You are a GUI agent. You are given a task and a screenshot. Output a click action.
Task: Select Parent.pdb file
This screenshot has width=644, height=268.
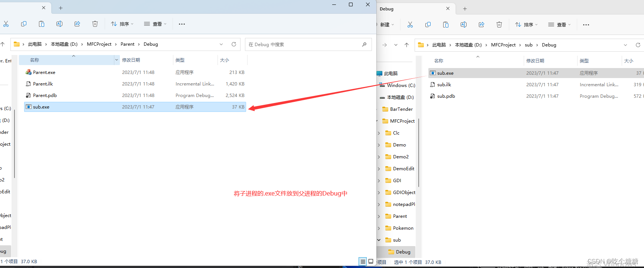tap(135, 96)
